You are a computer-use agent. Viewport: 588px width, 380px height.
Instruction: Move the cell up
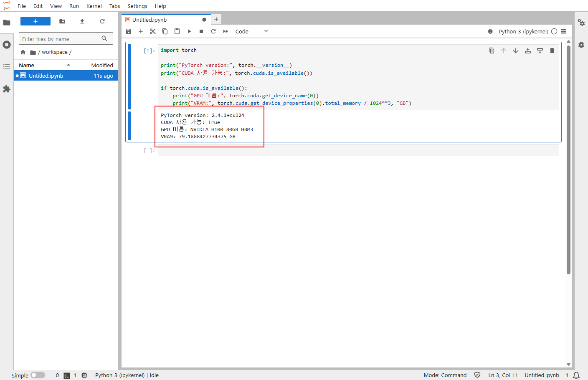click(504, 51)
